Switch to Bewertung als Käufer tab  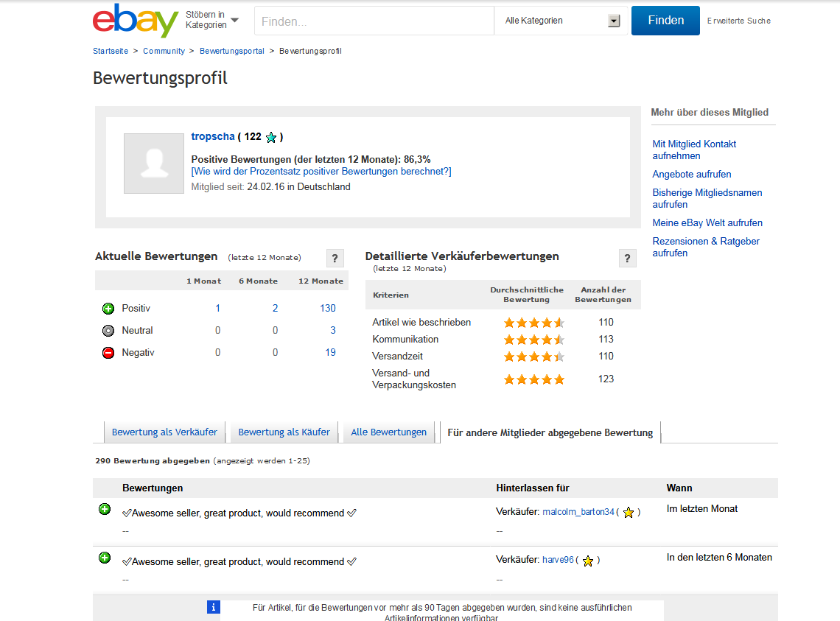[284, 432]
